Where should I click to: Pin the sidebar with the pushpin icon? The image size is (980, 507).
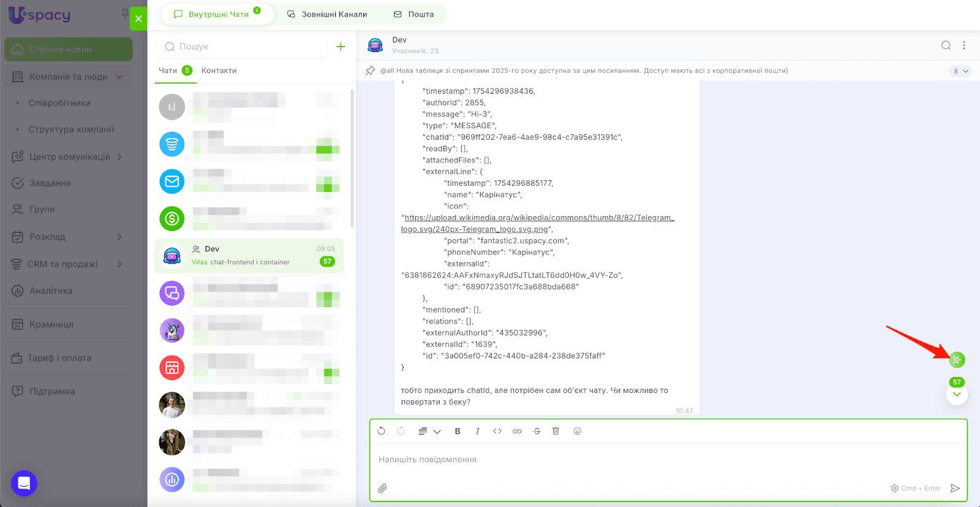tap(125, 13)
